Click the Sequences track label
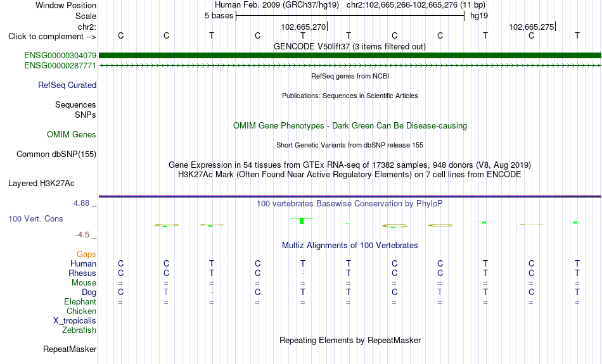 coord(75,104)
